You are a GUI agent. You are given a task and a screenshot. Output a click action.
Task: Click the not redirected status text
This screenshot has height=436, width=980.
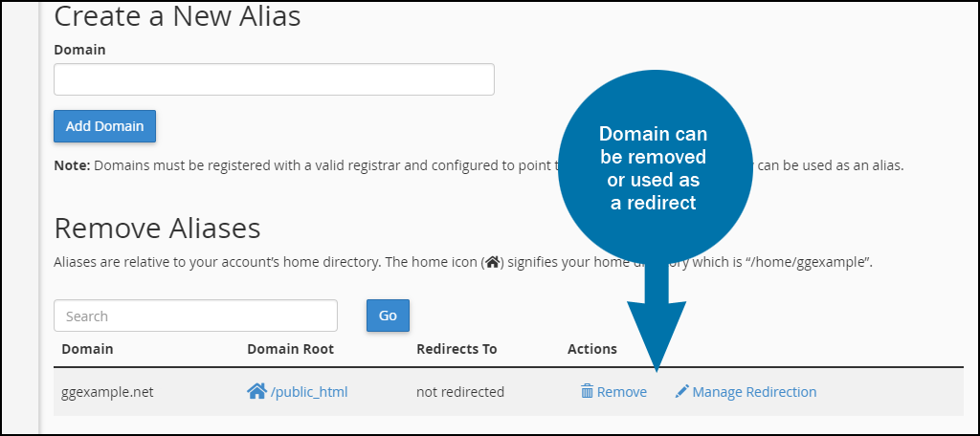click(x=460, y=392)
